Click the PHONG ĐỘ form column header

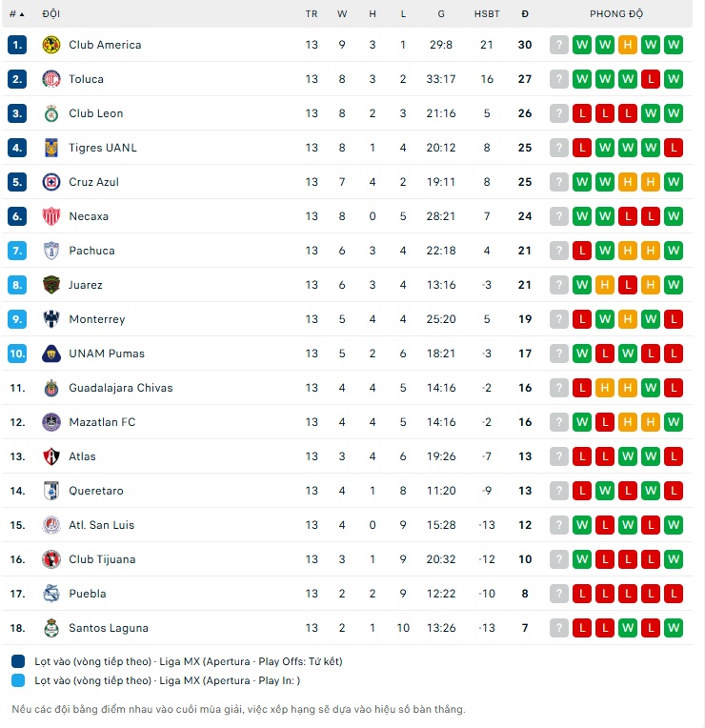(616, 14)
